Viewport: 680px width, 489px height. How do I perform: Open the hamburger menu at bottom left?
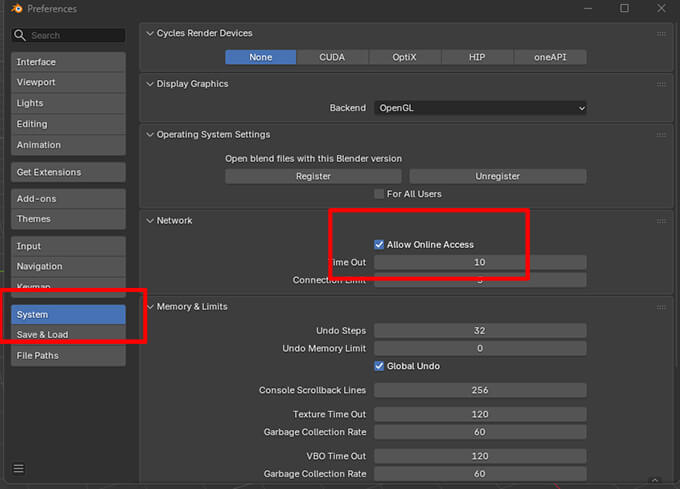point(19,468)
